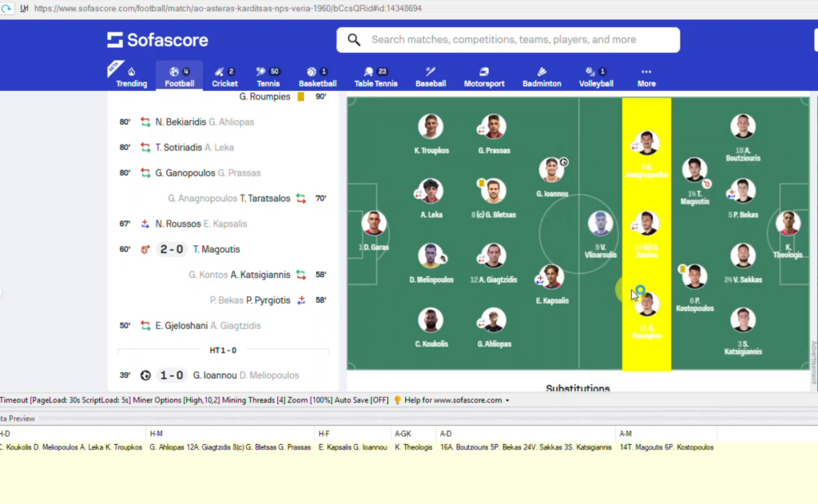Expand the More sports menu

(x=645, y=75)
